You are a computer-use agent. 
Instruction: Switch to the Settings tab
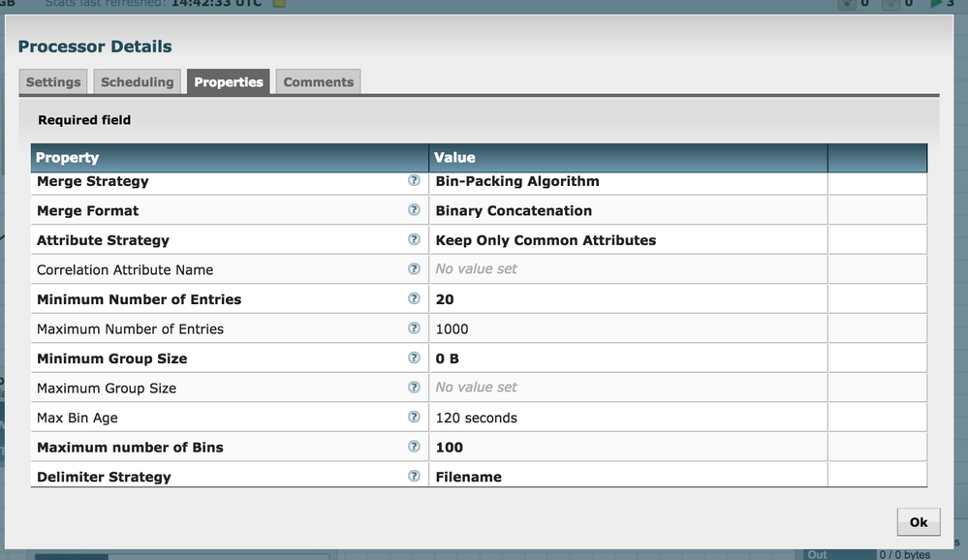[53, 82]
